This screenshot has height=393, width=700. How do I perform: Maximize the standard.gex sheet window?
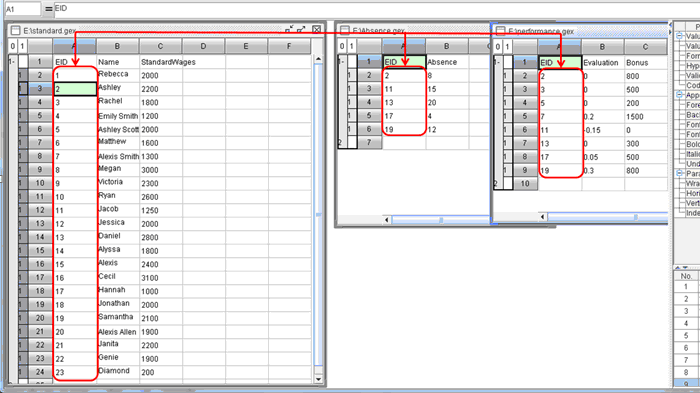301,29
